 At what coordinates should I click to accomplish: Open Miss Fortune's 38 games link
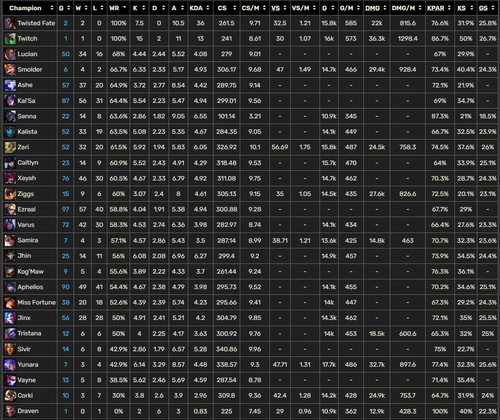coord(66,303)
